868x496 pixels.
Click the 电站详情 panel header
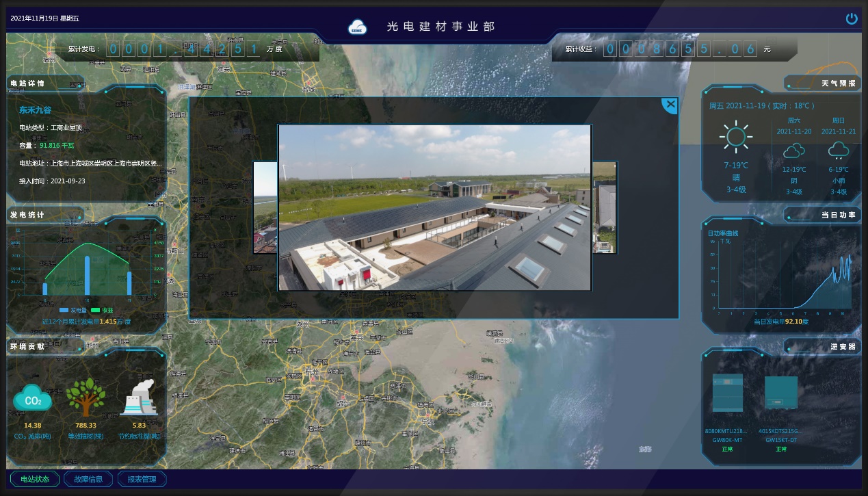click(x=27, y=83)
